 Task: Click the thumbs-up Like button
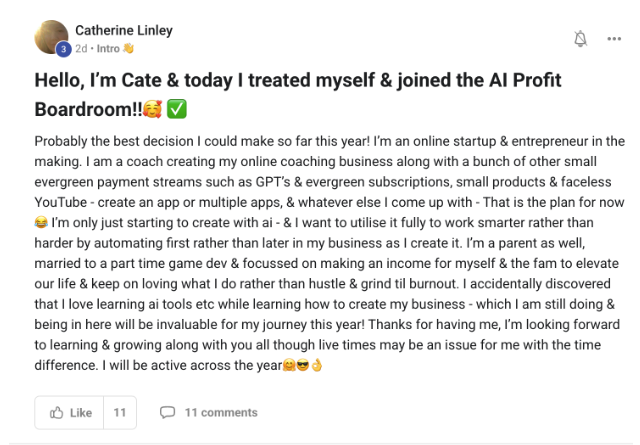pyautogui.click(x=70, y=412)
